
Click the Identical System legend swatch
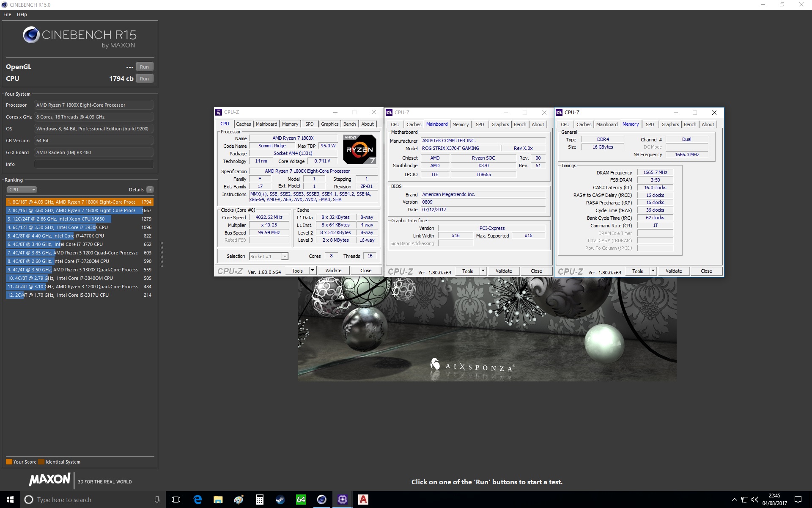click(x=41, y=462)
